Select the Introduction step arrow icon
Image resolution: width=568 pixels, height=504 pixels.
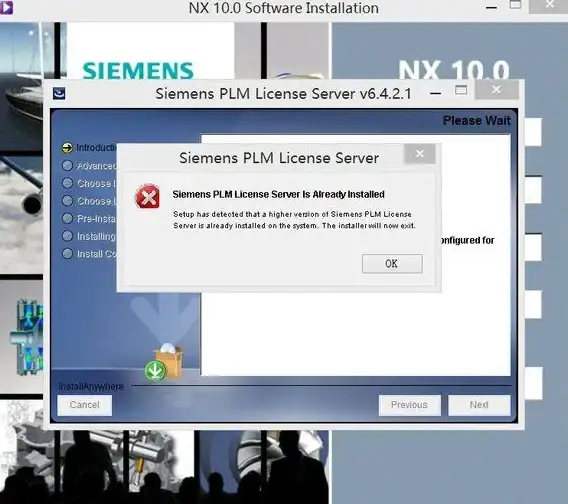67,147
